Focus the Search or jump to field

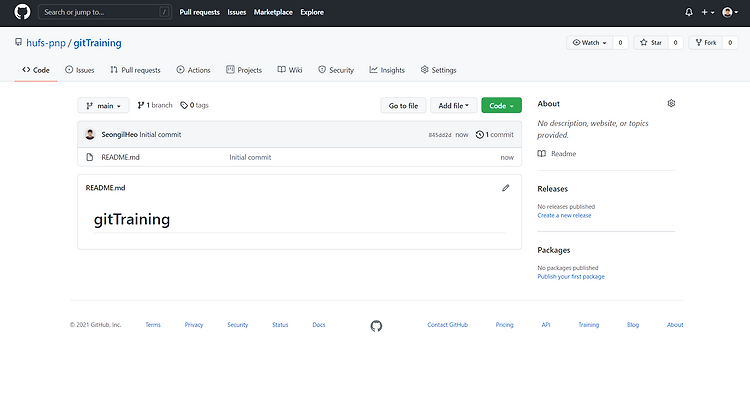coord(105,12)
